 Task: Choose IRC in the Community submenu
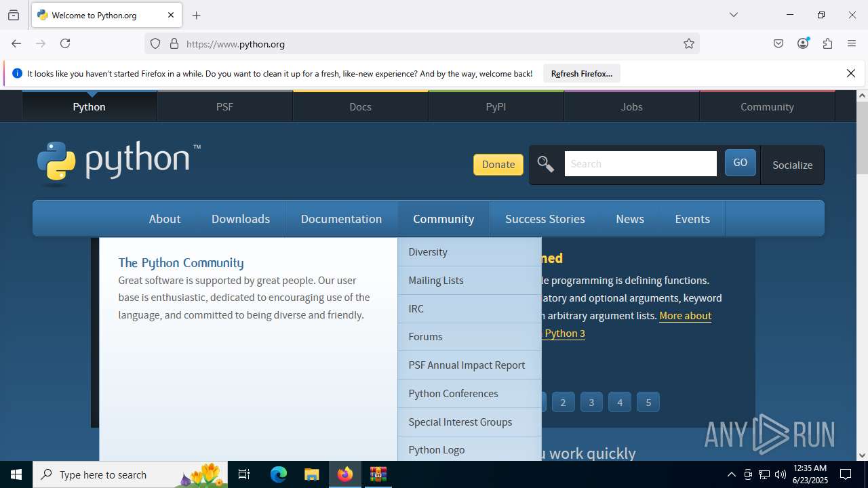[x=469, y=308]
